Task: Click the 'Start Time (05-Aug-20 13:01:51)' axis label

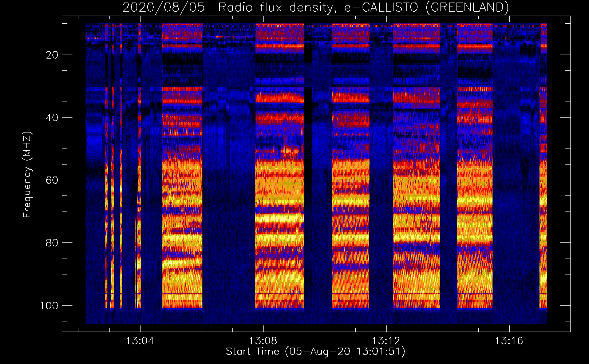Action: (316, 352)
